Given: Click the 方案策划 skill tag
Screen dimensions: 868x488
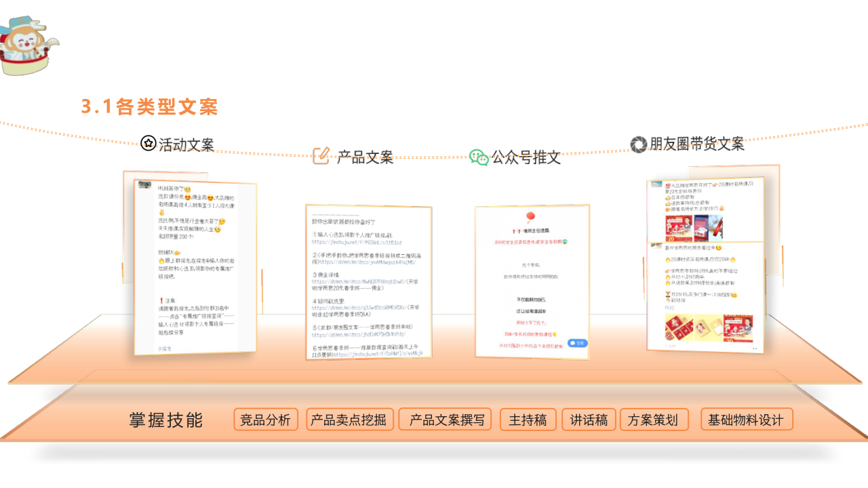Looking at the screenshot, I should [x=653, y=420].
